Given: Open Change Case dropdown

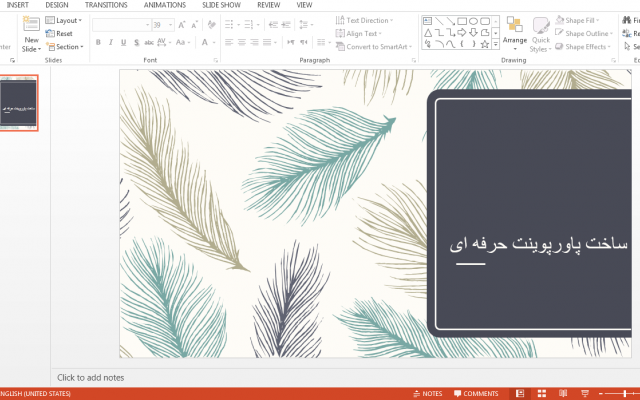Looking at the screenshot, I should click(x=183, y=42).
